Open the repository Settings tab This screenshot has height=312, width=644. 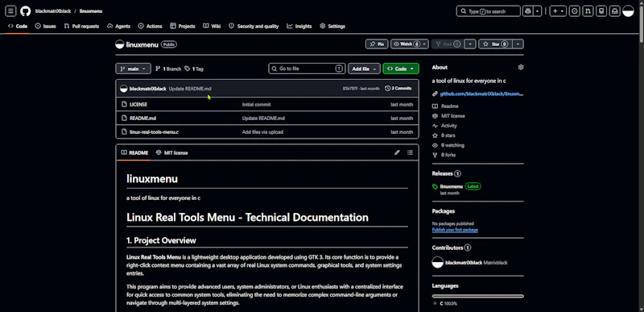332,26
